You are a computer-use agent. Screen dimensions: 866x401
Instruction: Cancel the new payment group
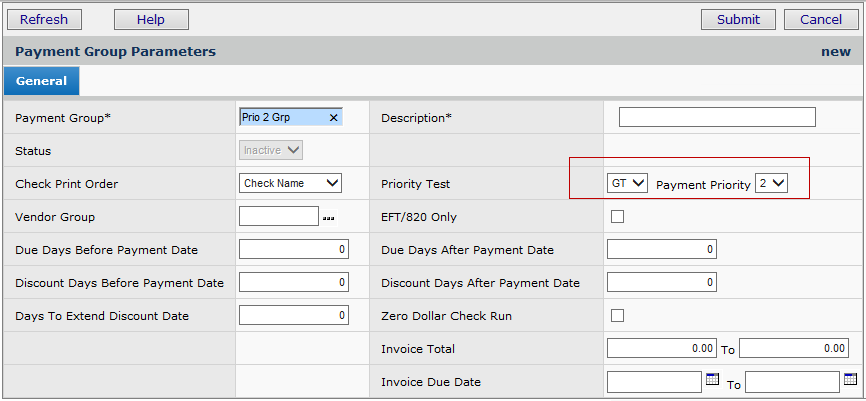tap(820, 19)
